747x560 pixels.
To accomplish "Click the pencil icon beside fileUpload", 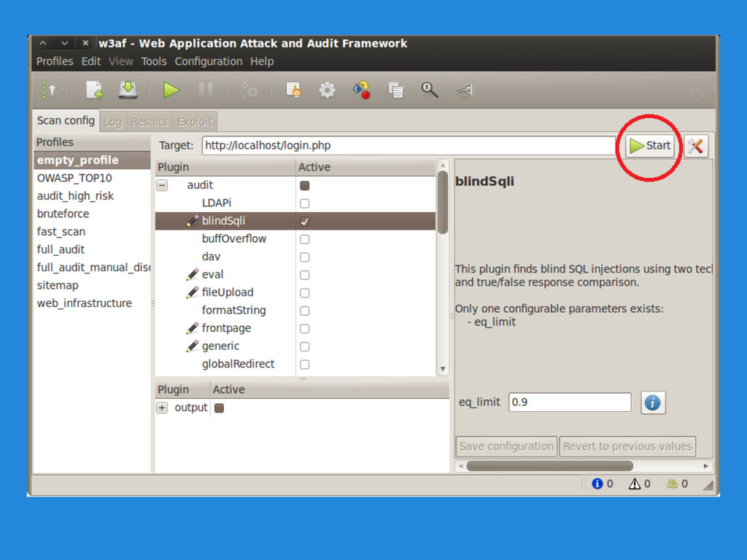I will click(x=193, y=292).
